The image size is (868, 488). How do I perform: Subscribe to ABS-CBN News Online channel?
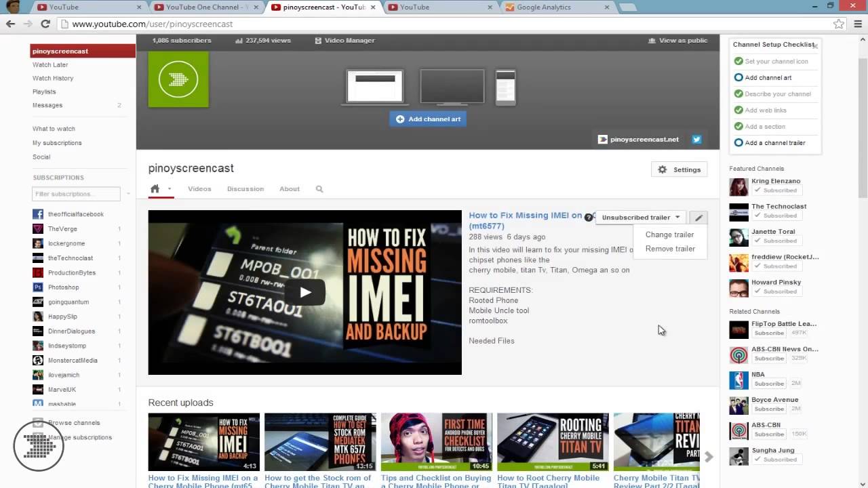click(x=769, y=359)
